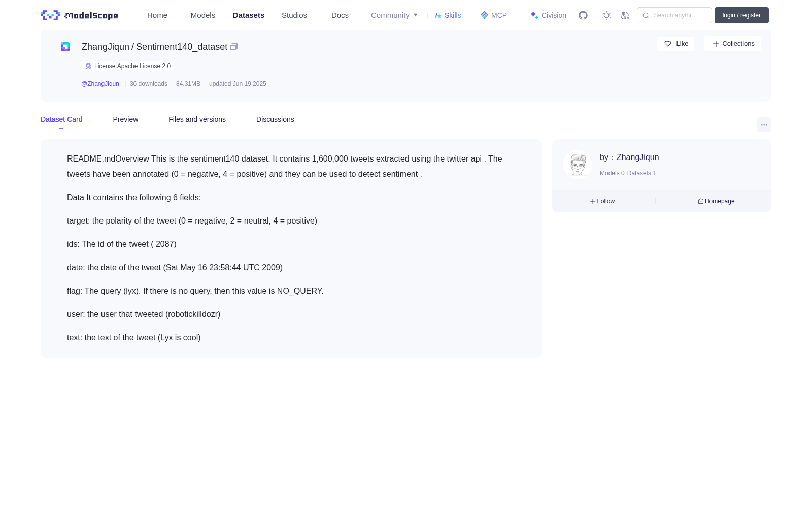
Task: Click the 36 downloads text
Action: pos(149,84)
